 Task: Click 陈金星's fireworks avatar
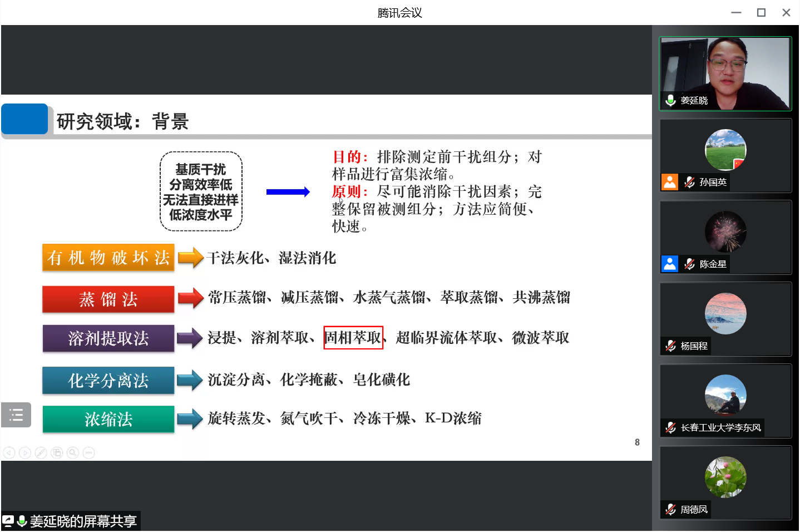click(x=725, y=231)
